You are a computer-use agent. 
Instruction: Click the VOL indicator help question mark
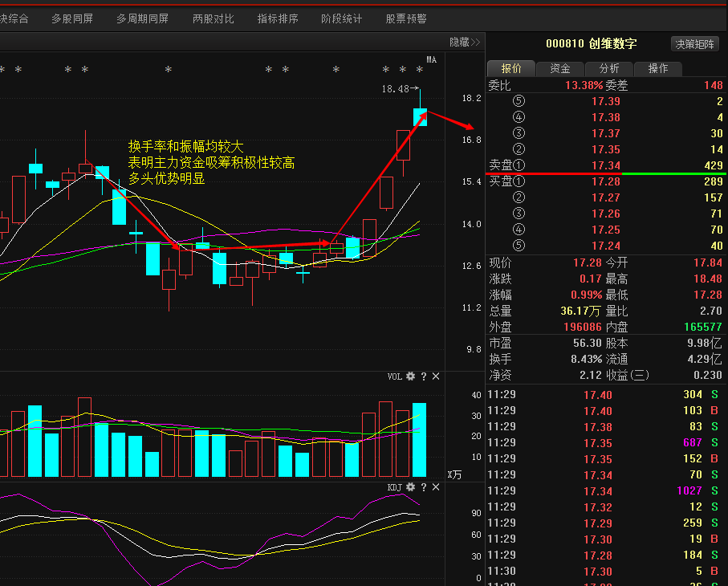(x=424, y=376)
